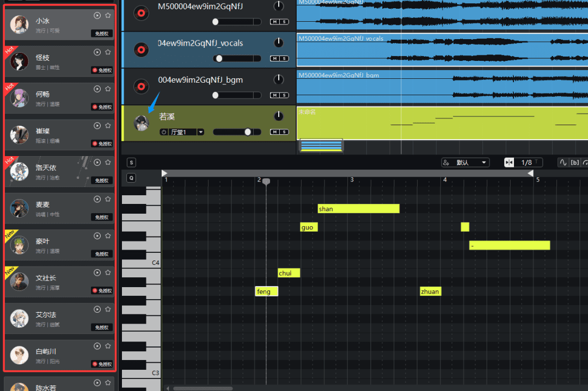
Task: Pick the 艾尔法 singer avatar
Action: tap(19, 318)
